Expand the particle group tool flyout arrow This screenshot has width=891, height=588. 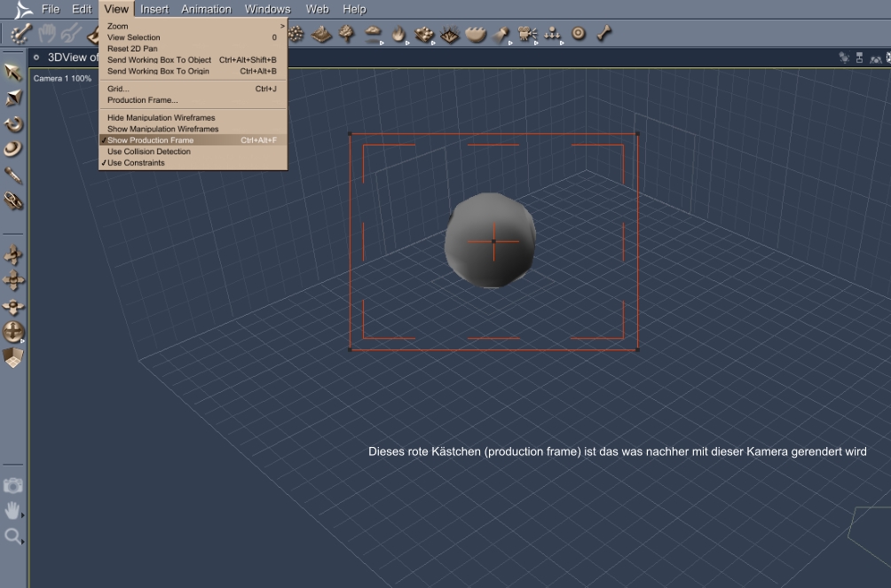click(562, 43)
